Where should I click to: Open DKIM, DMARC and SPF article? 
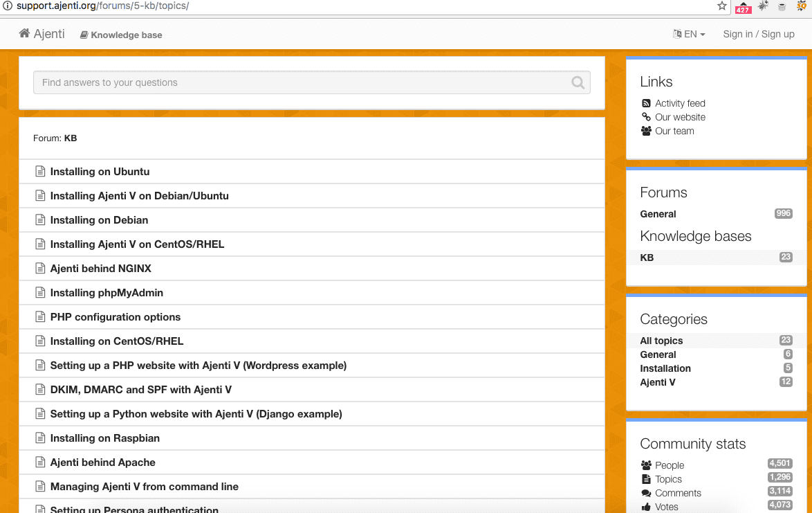click(x=140, y=390)
